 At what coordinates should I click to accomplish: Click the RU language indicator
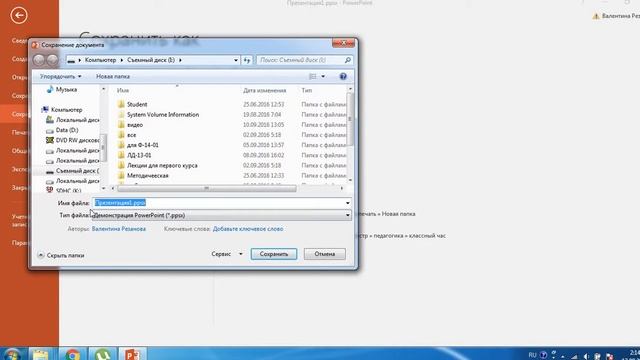point(532,355)
